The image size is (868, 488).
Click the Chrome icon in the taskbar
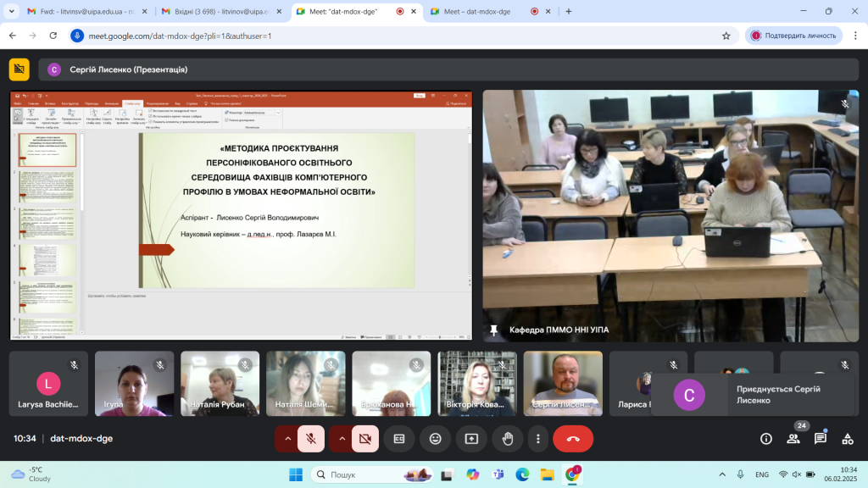(x=572, y=474)
